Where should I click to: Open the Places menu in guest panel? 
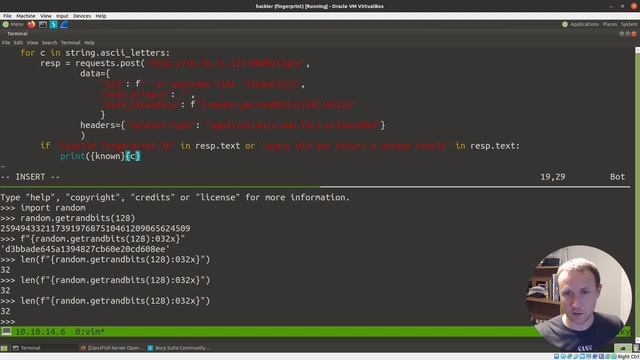coord(610,24)
